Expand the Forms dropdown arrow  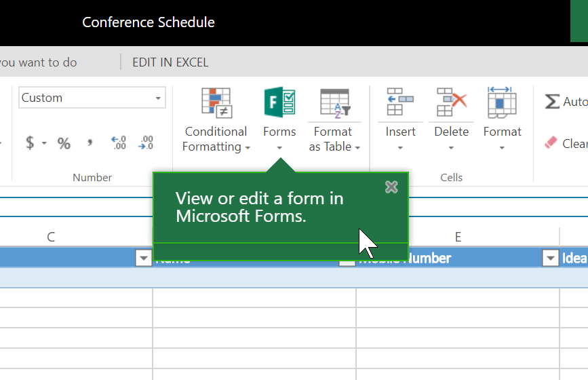279,148
